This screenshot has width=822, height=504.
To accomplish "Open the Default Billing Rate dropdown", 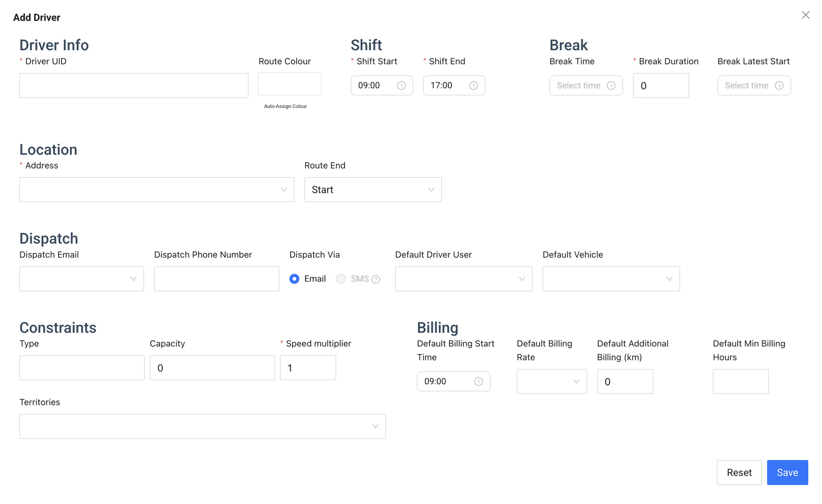I will (x=551, y=381).
